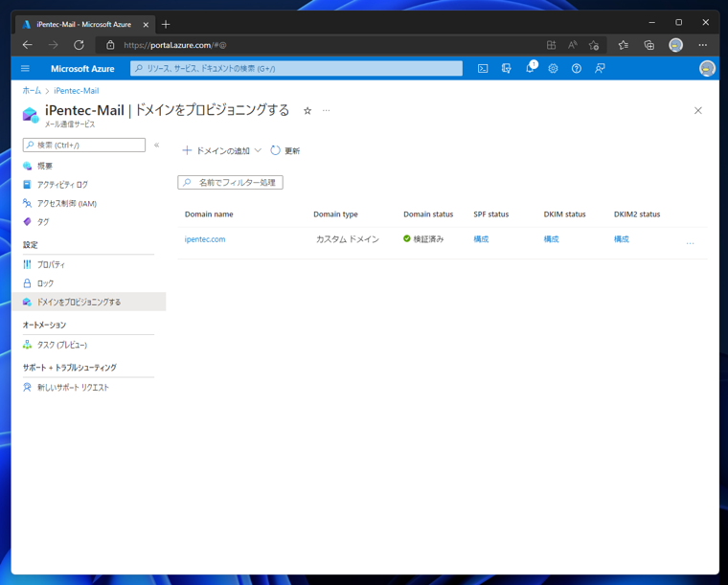The height and width of the screenshot is (585, 728).
Task: Open row options for ipentec.com
Action: tap(691, 242)
